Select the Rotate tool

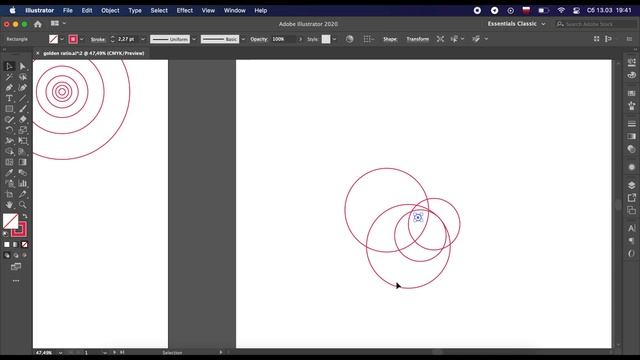pos(9,130)
